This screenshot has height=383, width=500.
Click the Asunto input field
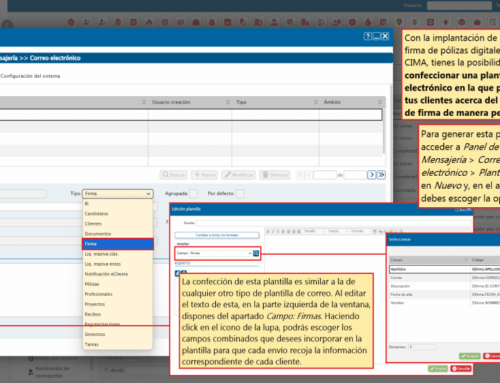point(333,223)
